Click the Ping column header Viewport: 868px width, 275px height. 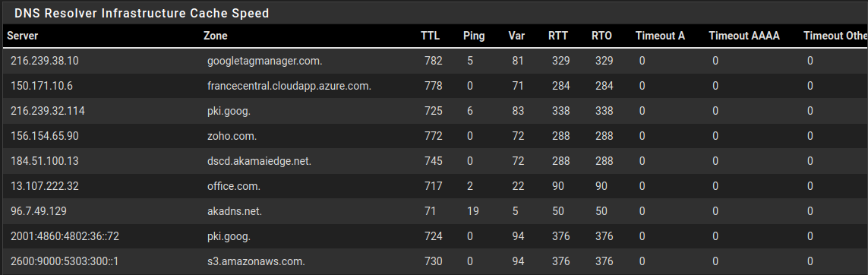coord(474,36)
